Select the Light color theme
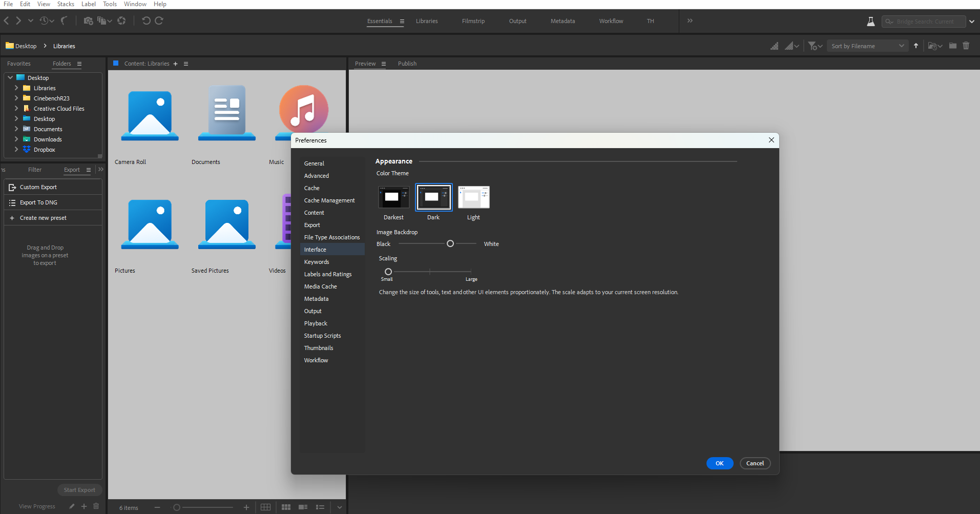Screen dimensions: 980x514 (473, 197)
